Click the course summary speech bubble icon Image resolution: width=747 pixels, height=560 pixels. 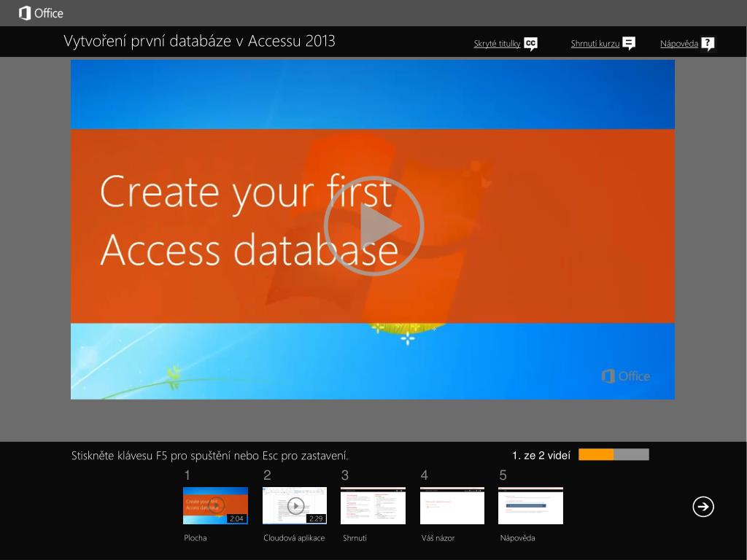pos(629,43)
